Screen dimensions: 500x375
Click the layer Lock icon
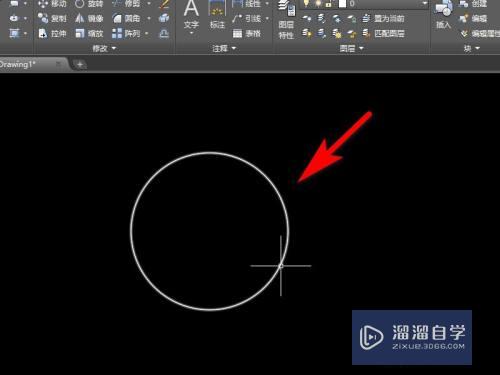(352, 18)
